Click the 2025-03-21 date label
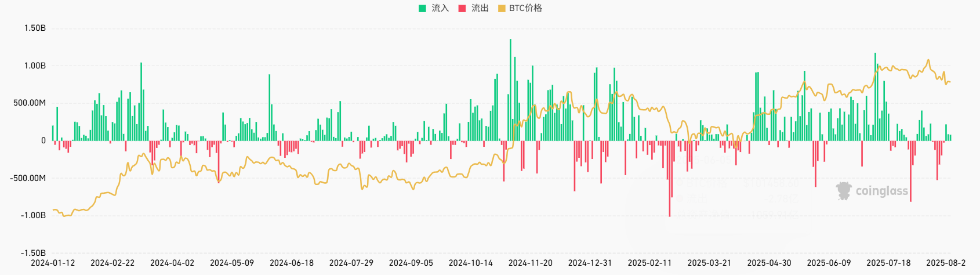This screenshot has width=980, height=275. [709, 263]
